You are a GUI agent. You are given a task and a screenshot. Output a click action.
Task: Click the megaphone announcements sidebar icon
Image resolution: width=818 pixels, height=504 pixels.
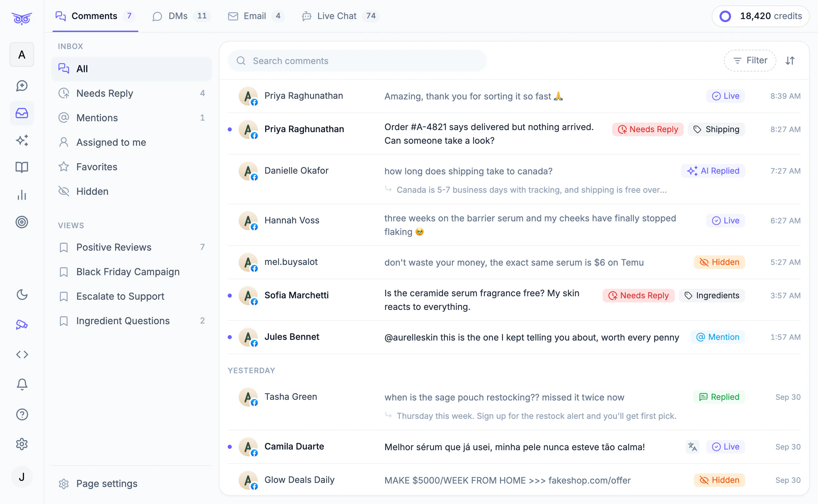pos(22,325)
